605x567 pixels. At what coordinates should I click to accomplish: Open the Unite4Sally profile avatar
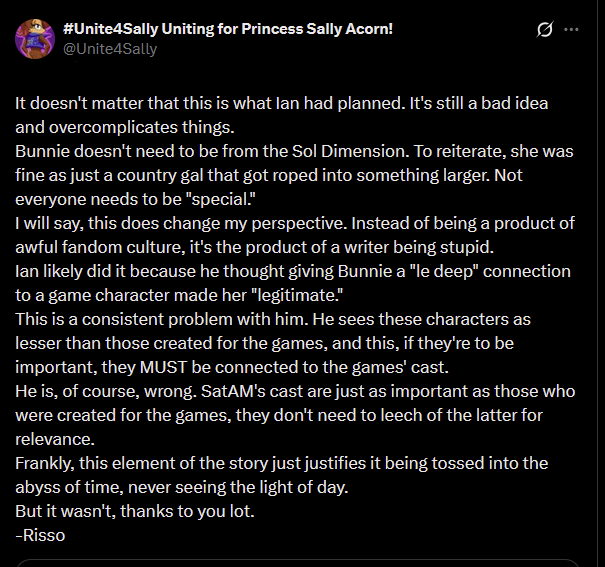click(35, 39)
